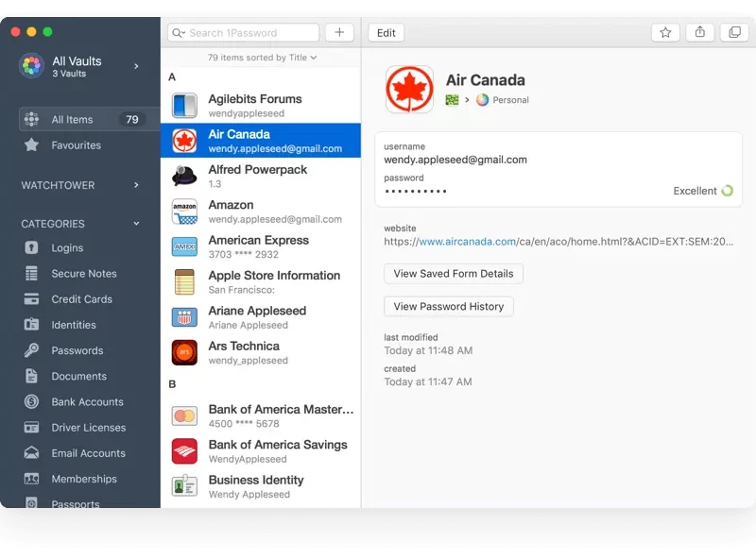This screenshot has height=559, width=756.
Task: Click the star favourite icon in toolbar
Action: [665, 33]
